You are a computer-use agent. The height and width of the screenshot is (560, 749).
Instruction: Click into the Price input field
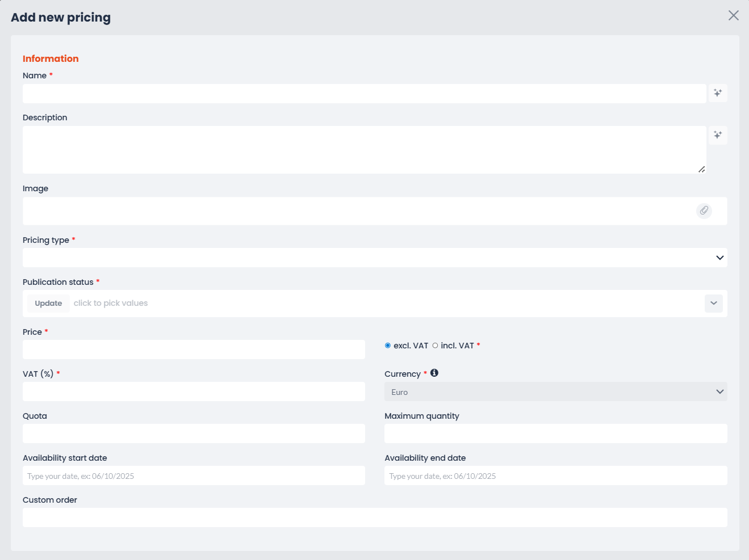coord(194,350)
